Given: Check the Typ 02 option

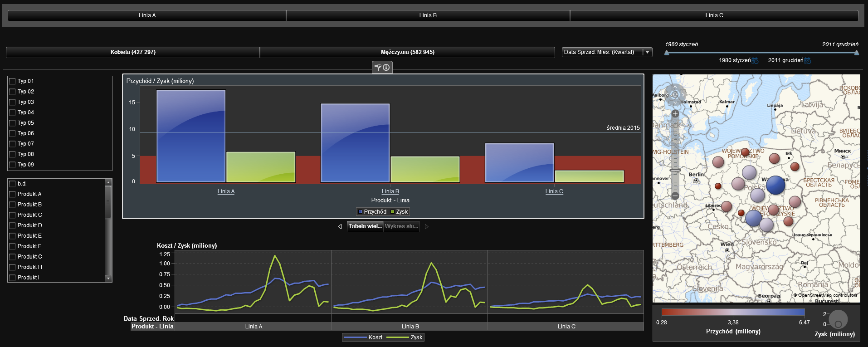Looking at the screenshot, I should pyautogui.click(x=12, y=92).
